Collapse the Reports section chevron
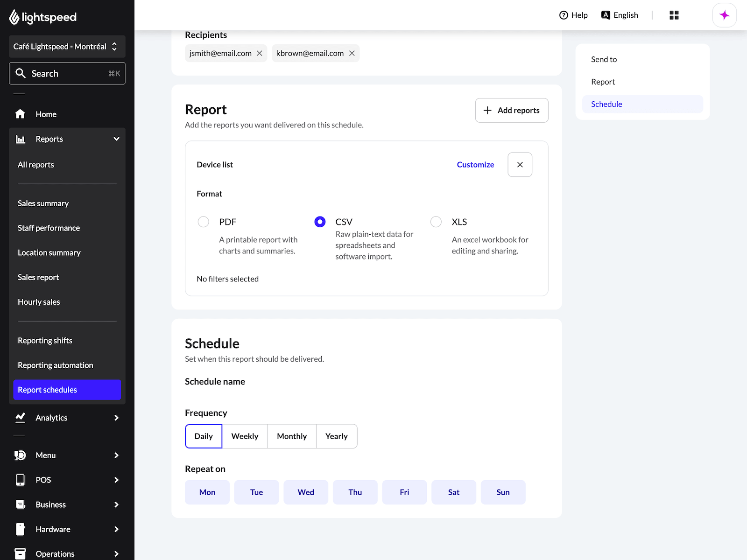Image resolution: width=747 pixels, height=560 pixels. [116, 139]
